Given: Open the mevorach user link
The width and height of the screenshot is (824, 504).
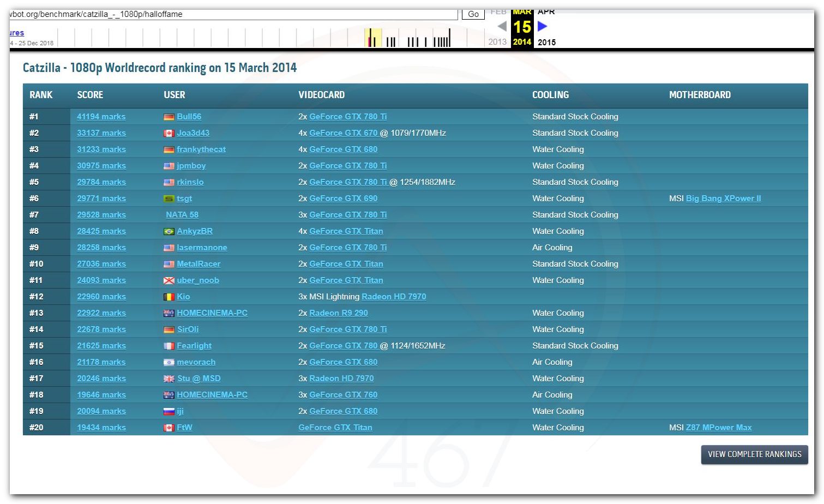Looking at the screenshot, I should pyautogui.click(x=196, y=362).
